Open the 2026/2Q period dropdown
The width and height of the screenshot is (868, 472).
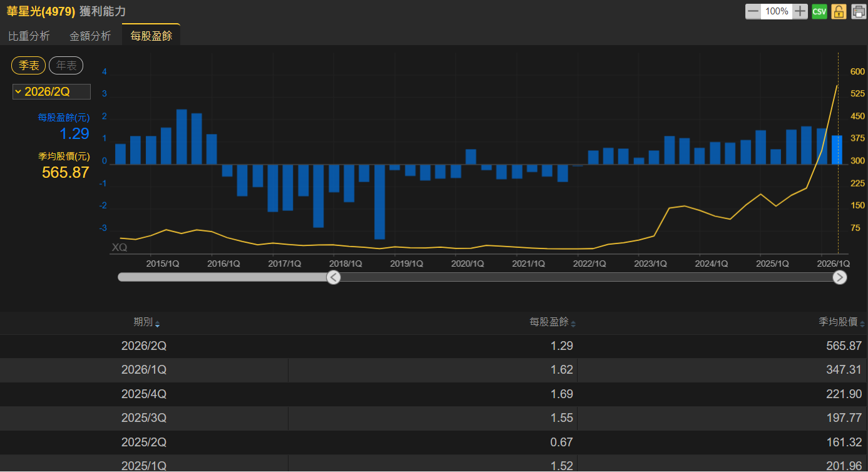[x=51, y=92]
